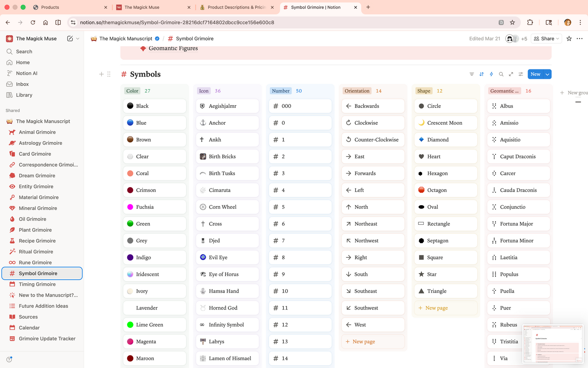Open the sort arrows icon
The width and height of the screenshot is (588, 368).
point(481,74)
